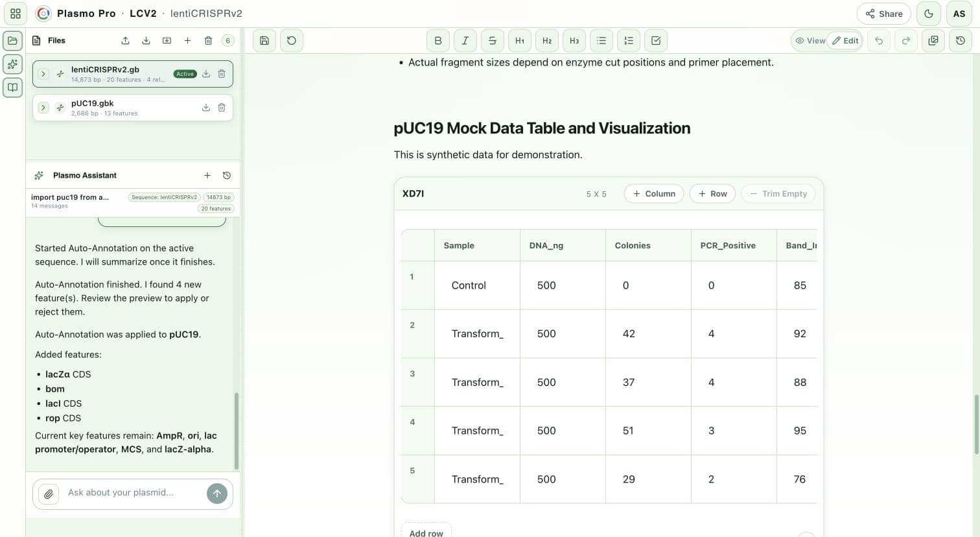This screenshot has height=537, width=980.
Task: Select the Colonies column header
Action: tap(648, 245)
